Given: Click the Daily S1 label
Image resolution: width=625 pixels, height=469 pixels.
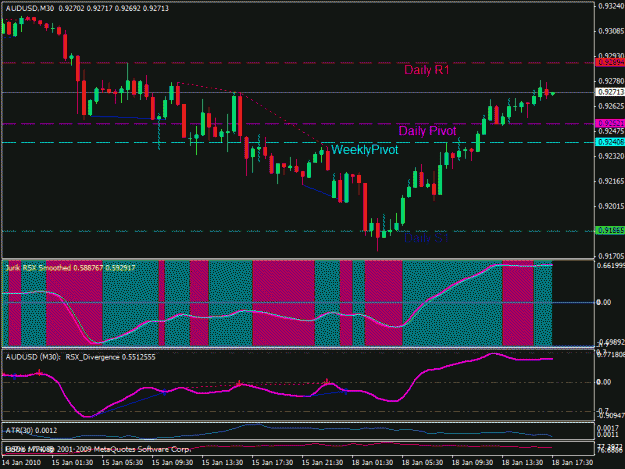Looking at the screenshot, I should click(426, 238).
